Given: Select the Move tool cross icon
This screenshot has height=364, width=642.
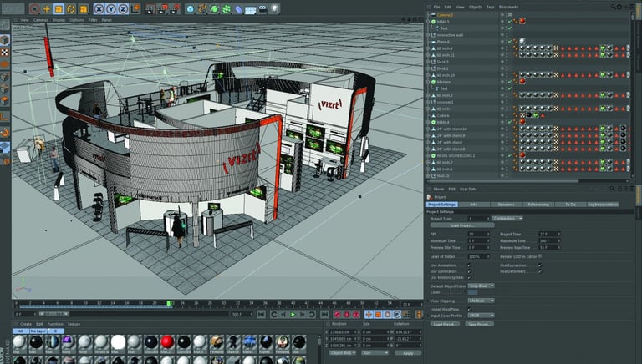Looking at the screenshot, I should (47, 8).
